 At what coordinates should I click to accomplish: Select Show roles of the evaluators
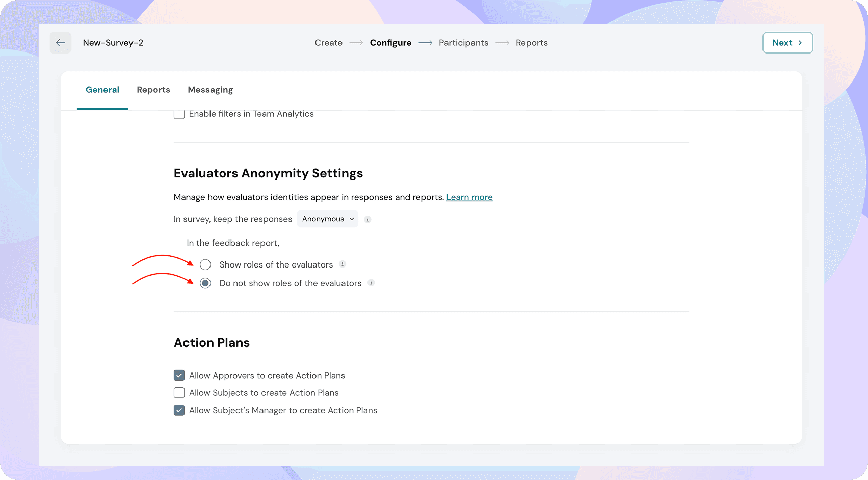tap(205, 264)
